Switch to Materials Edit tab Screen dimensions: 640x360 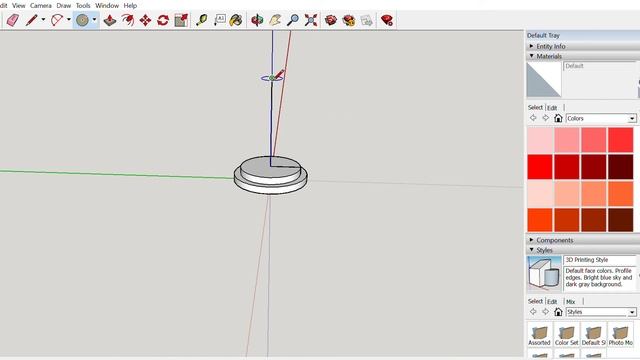(552, 108)
